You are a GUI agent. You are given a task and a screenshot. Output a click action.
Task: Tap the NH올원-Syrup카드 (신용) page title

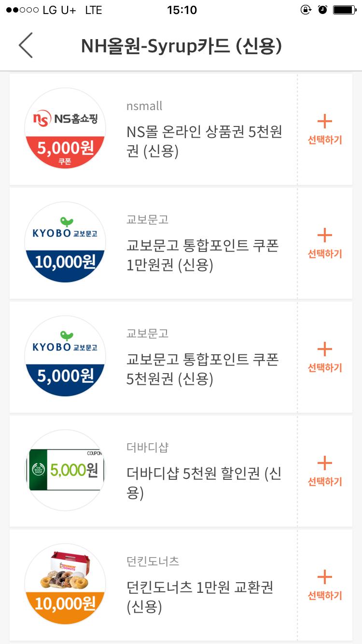(x=181, y=46)
